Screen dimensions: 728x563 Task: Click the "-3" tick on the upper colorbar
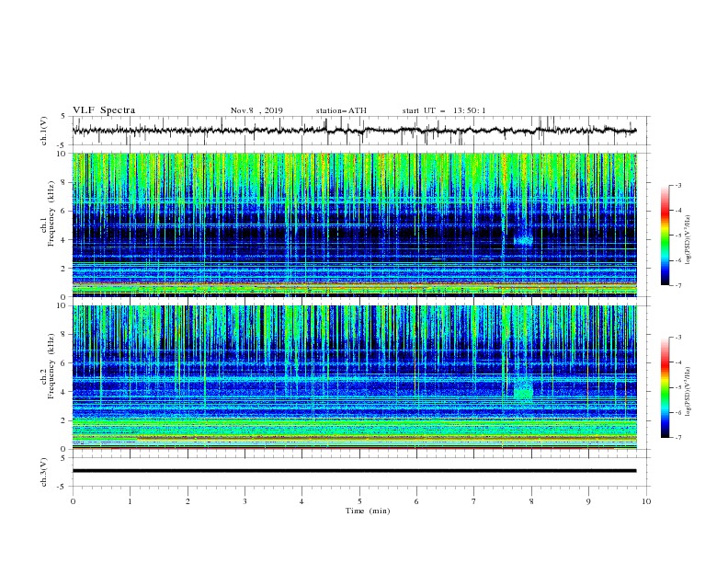tap(677, 185)
